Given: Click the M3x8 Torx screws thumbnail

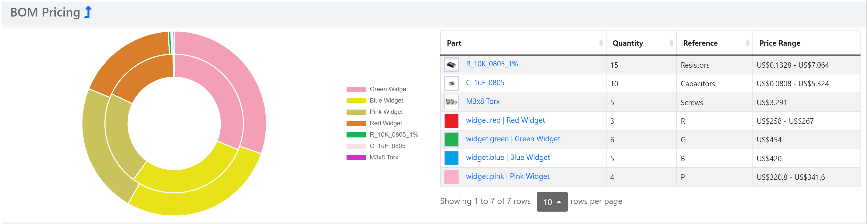Looking at the screenshot, I should pos(451,102).
